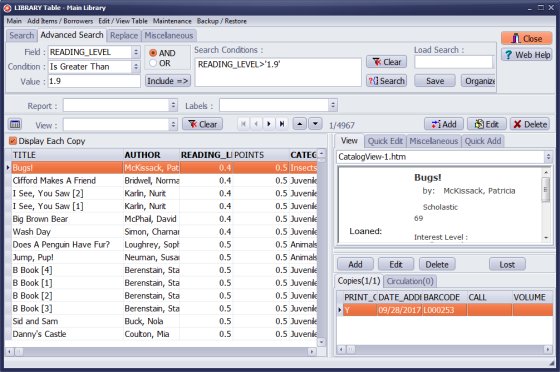
Task: Mark the copy as Lost
Action: (507, 264)
